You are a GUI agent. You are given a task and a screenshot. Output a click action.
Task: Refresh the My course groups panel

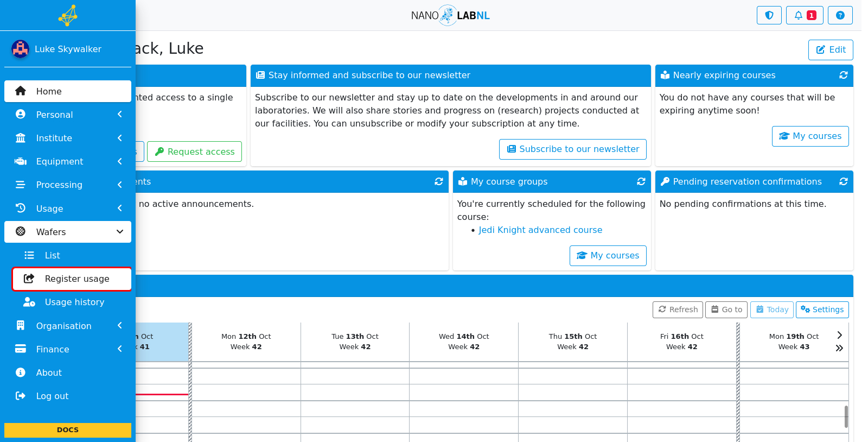(641, 182)
